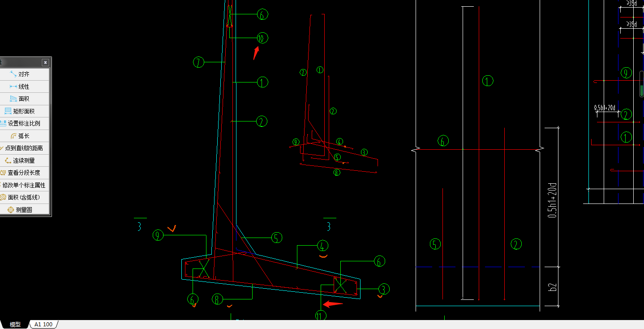Choose the 面积 area measuring tool

pos(25,99)
